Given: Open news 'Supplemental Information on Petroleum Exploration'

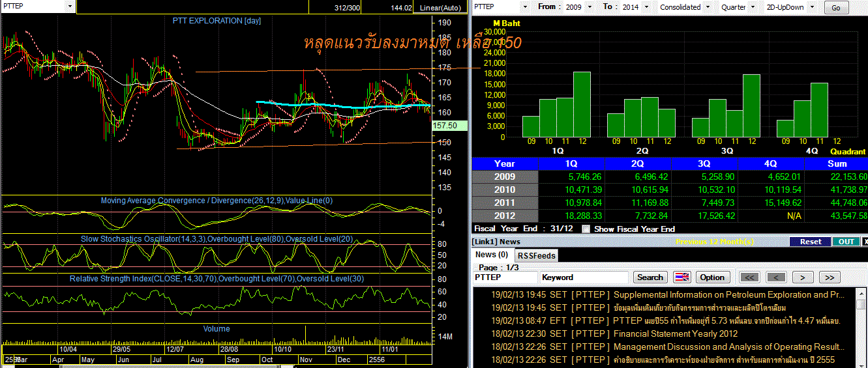Looking at the screenshot, I should 729,294.
